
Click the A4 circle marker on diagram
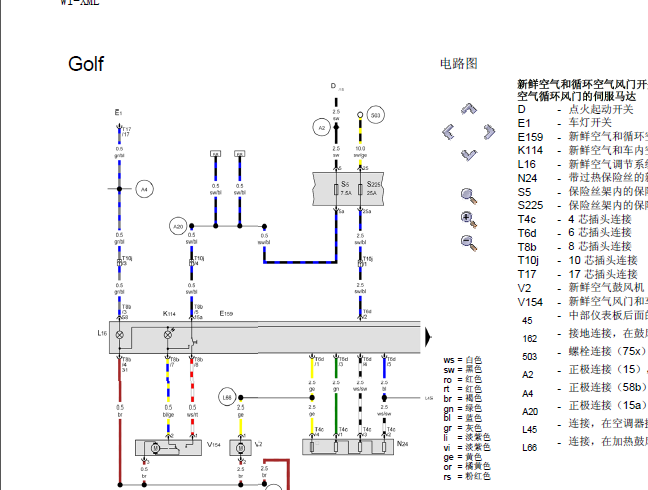tap(144, 189)
